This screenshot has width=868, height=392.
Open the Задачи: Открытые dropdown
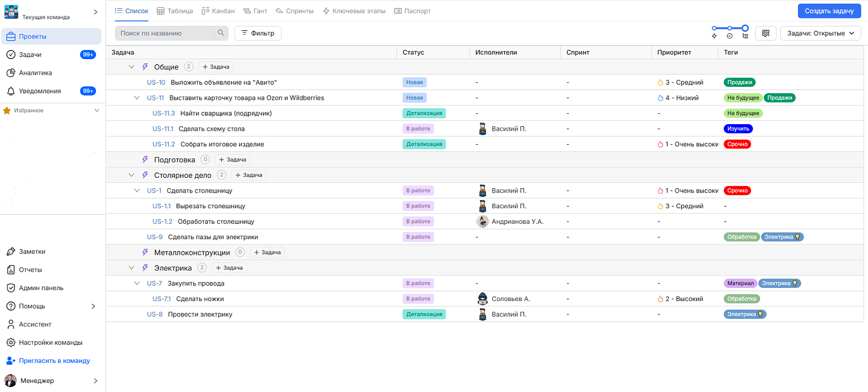[820, 33]
